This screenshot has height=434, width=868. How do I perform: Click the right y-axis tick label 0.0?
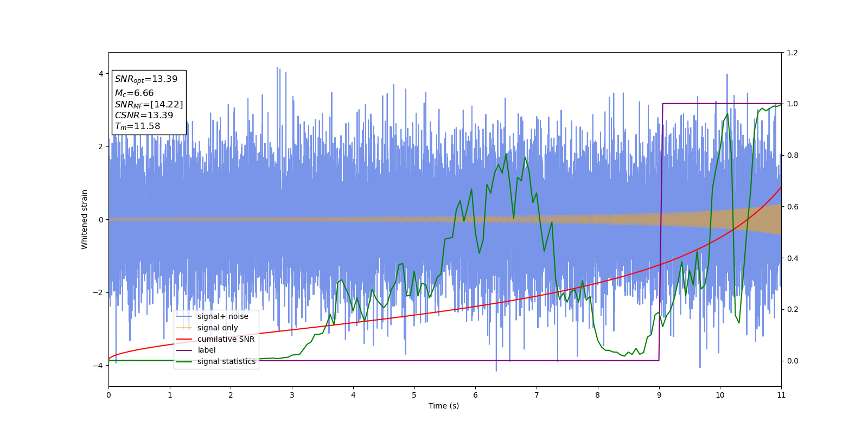[792, 361]
